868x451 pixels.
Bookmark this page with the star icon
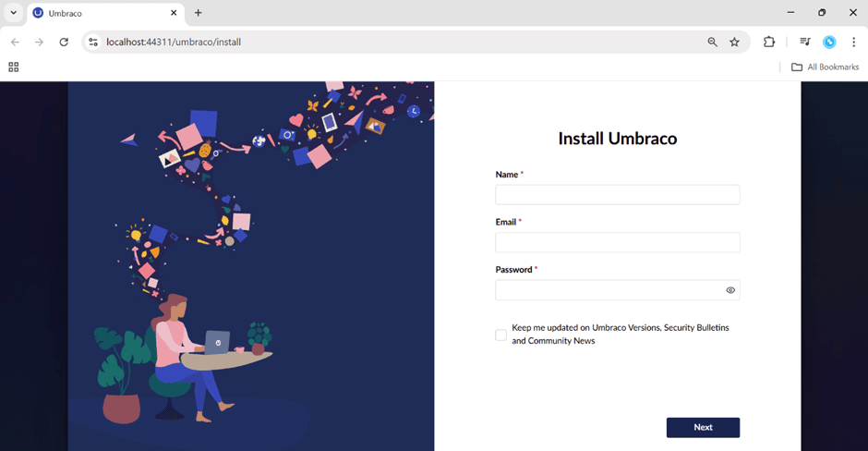pyautogui.click(x=734, y=42)
